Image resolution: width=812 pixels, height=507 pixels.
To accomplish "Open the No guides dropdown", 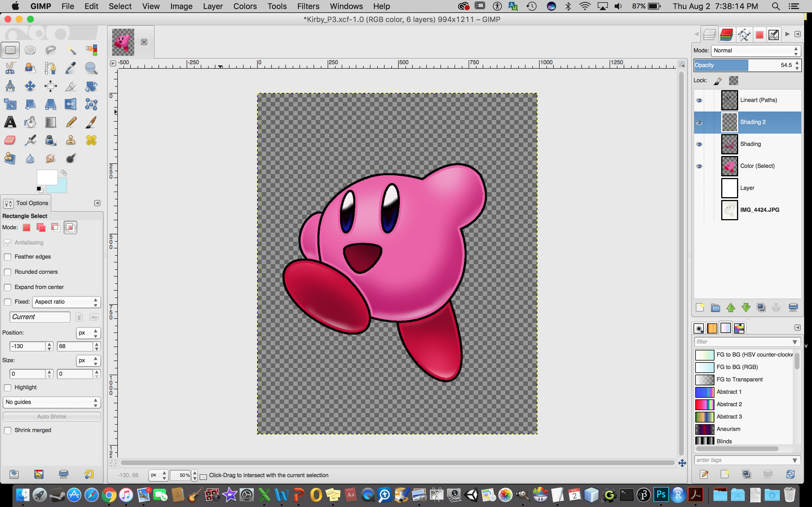I will 52,402.
